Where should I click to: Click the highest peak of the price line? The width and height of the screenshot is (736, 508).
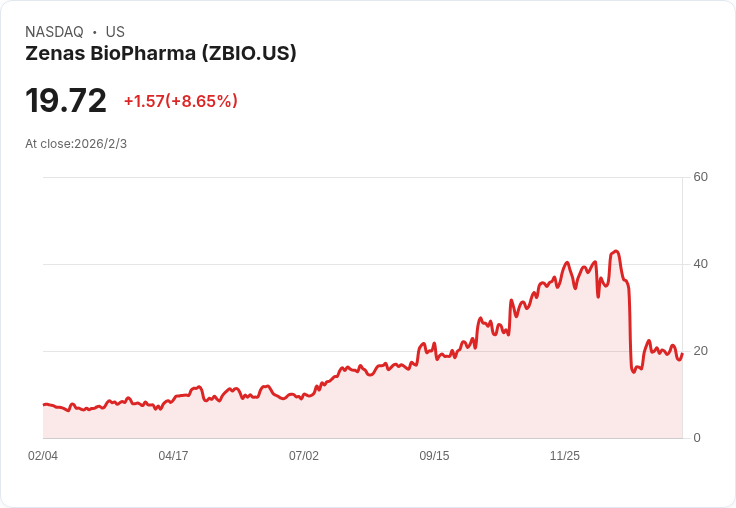coord(616,251)
